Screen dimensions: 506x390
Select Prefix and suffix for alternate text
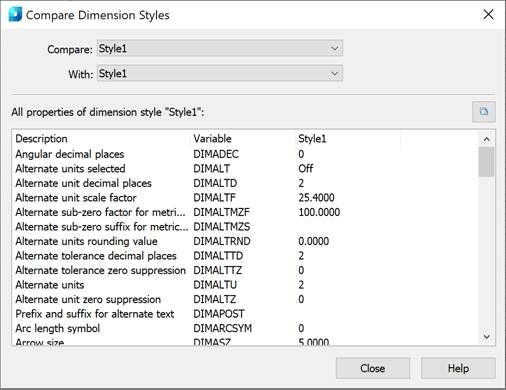click(245, 314)
